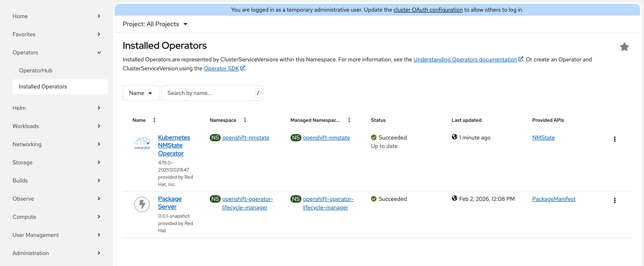Select Installed Operators in sidebar
Screen dimensions: 644x266
(60, 87)
